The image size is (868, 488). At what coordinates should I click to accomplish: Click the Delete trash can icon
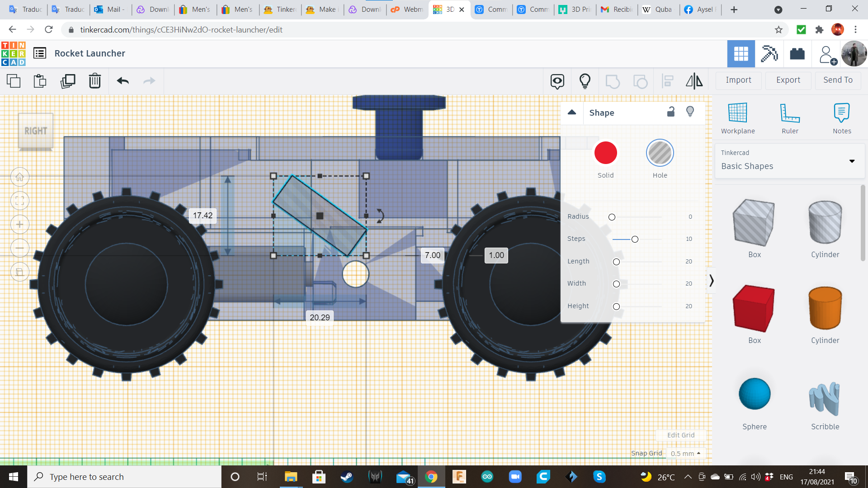coord(95,81)
